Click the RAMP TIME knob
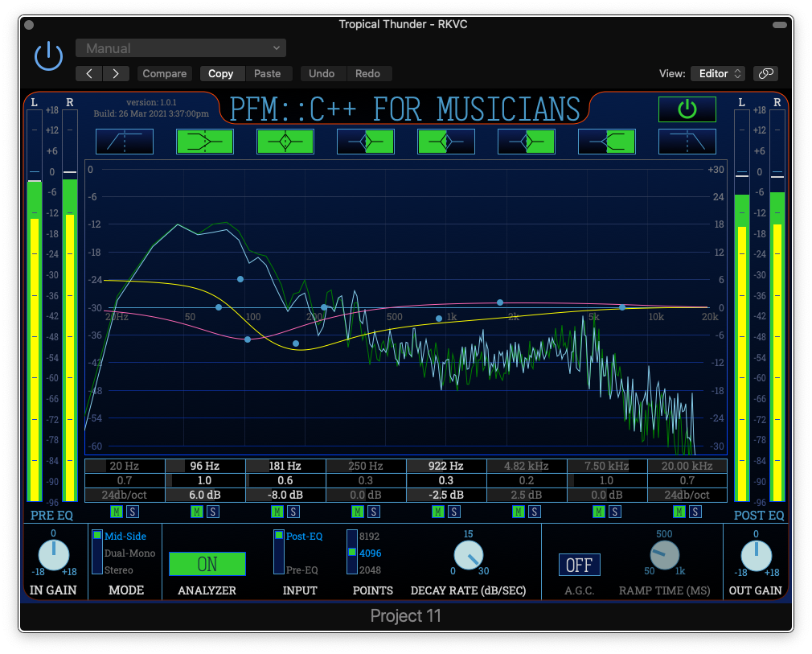812x654 pixels. tap(664, 555)
